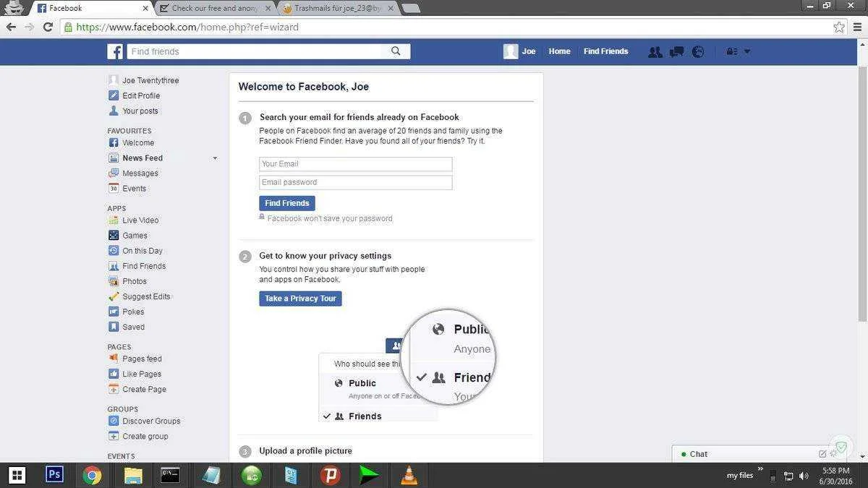Open Suggest Edits in sidebar
Viewport: 868px width, 488px height.
click(x=147, y=296)
